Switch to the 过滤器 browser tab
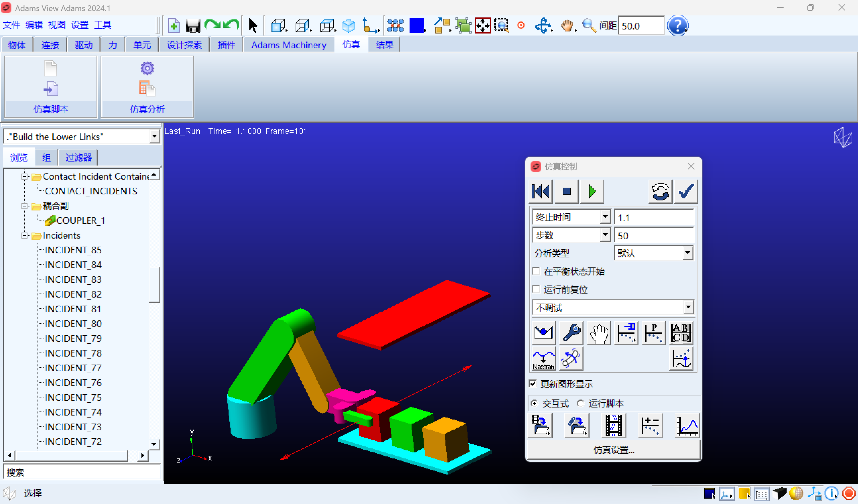This screenshot has height=504, width=858. (x=78, y=157)
